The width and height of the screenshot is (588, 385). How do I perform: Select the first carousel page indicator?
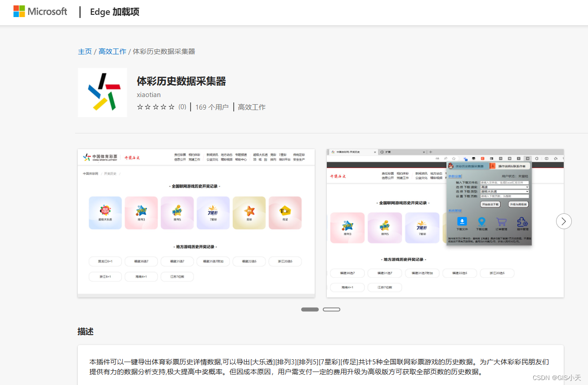[x=310, y=310]
